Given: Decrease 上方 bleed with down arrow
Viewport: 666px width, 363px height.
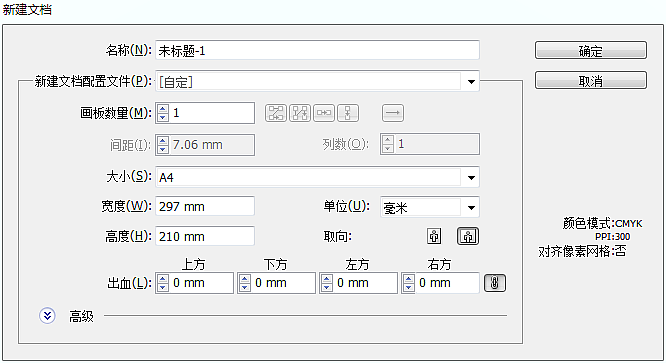Looking at the screenshot, I should (163, 287).
